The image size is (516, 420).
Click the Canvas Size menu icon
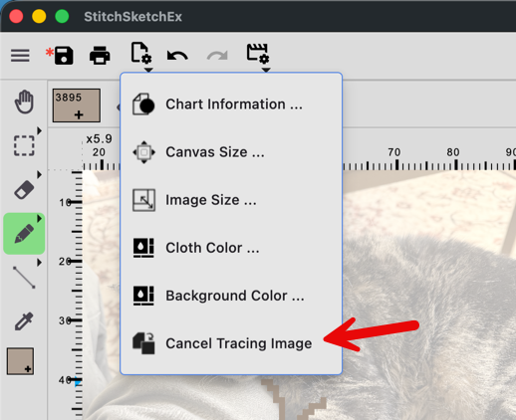coord(143,152)
